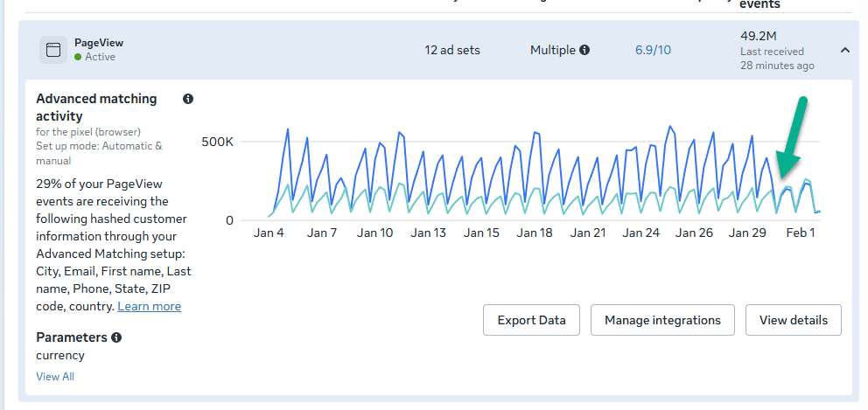Select the 12 ad sets text

(x=452, y=50)
